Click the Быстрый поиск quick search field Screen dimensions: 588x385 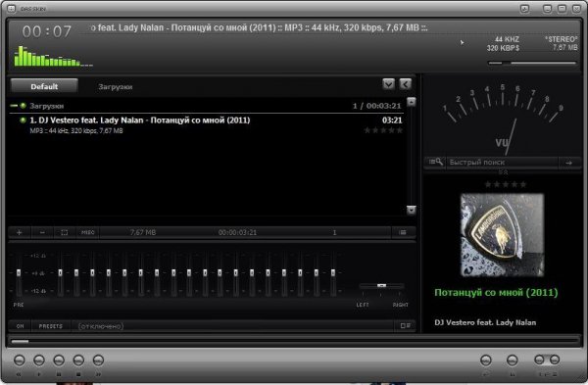[503, 163]
